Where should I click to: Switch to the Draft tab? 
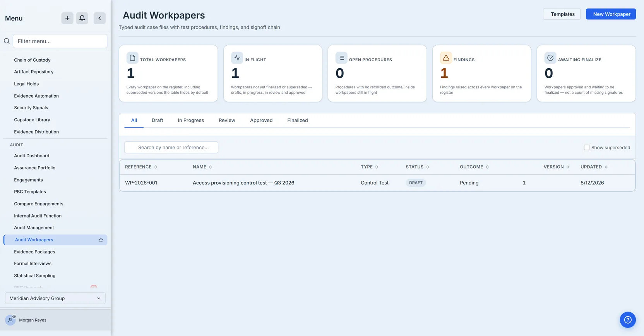(x=158, y=121)
